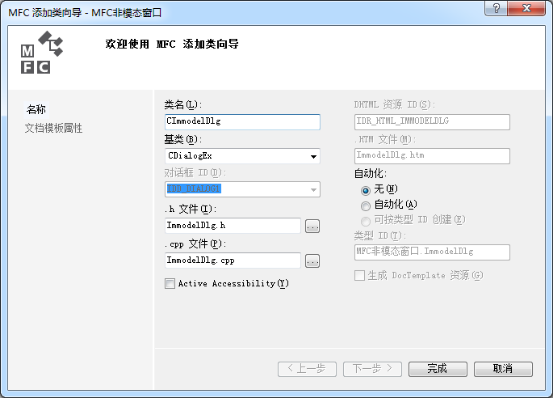Viewport: 554px width, 398px height.
Task: Click the help question mark button
Action: (496, 8)
